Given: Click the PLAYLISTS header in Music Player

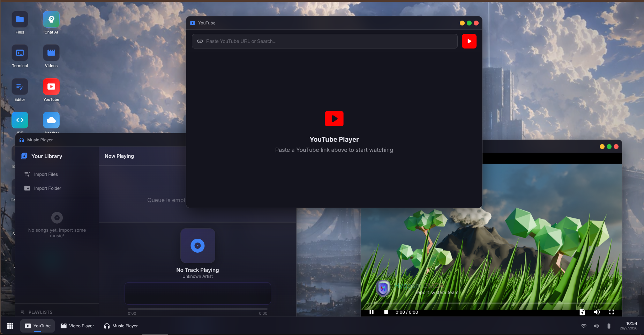Looking at the screenshot, I should [x=40, y=312].
